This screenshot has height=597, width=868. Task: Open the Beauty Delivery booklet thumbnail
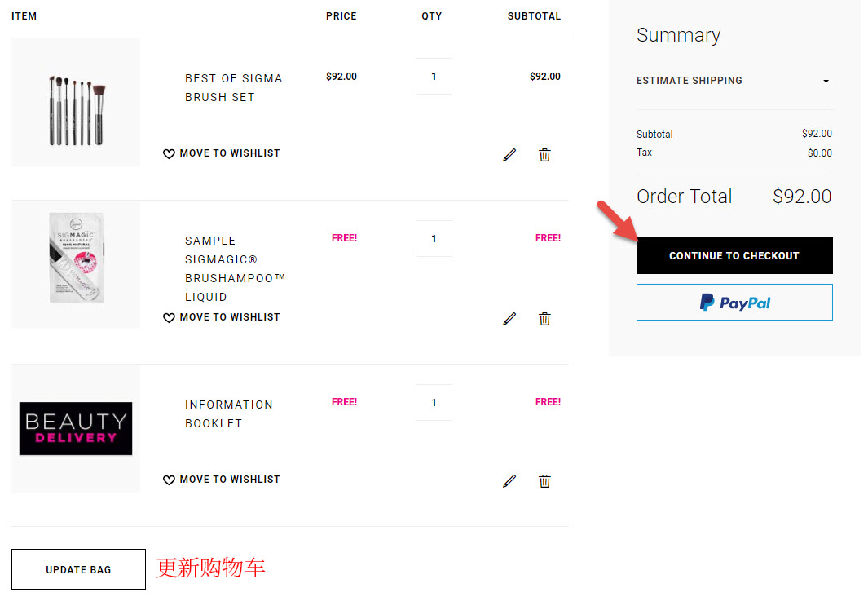tap(76, 429)
